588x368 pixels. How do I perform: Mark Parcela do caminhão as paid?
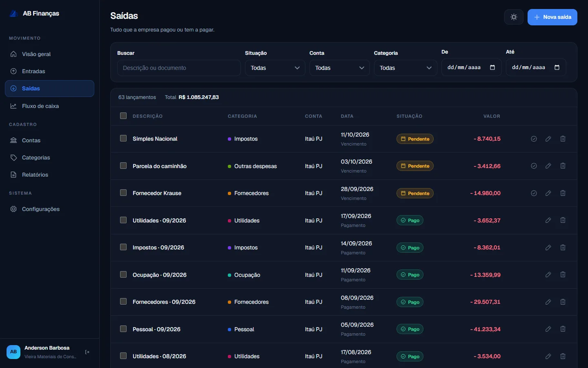pyautogui.click(x=534, y=166)
